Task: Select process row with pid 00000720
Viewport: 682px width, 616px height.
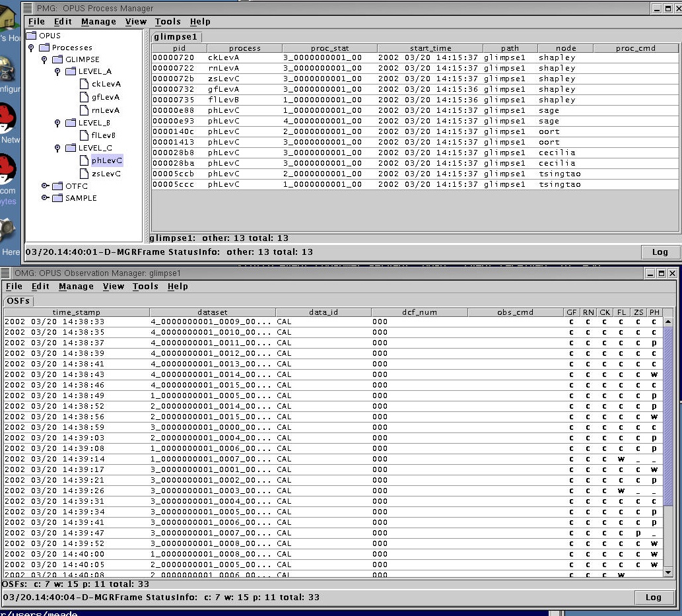Action: point(415,57)
